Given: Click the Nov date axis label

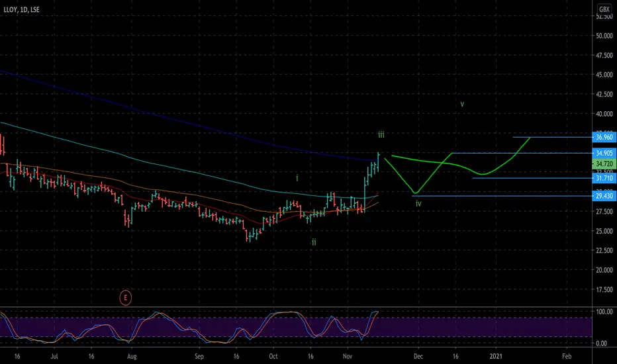Looking at the screenshot, I should tap(348, 356).
